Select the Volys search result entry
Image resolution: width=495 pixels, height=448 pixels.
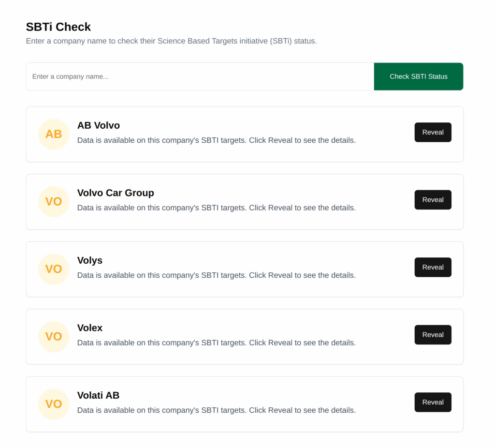click(245, 269)
